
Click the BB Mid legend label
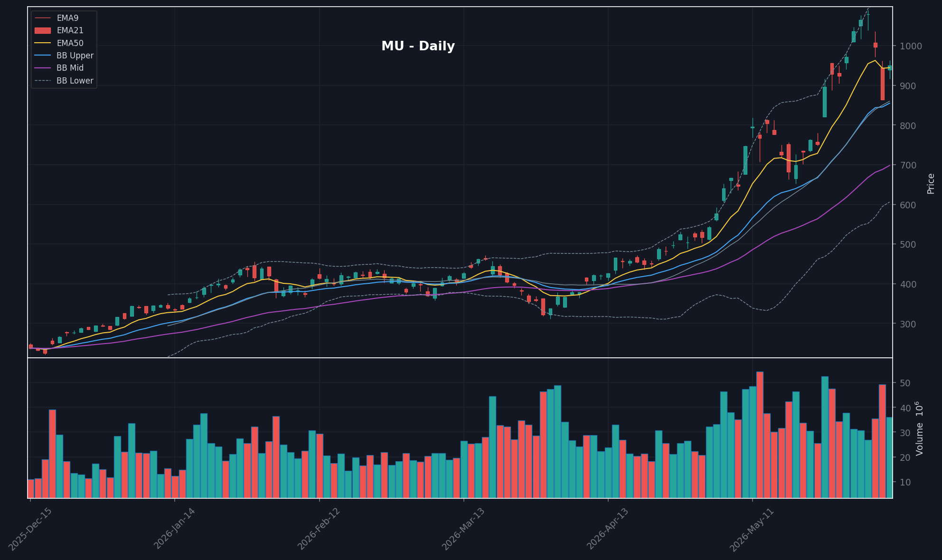[70, 68]
